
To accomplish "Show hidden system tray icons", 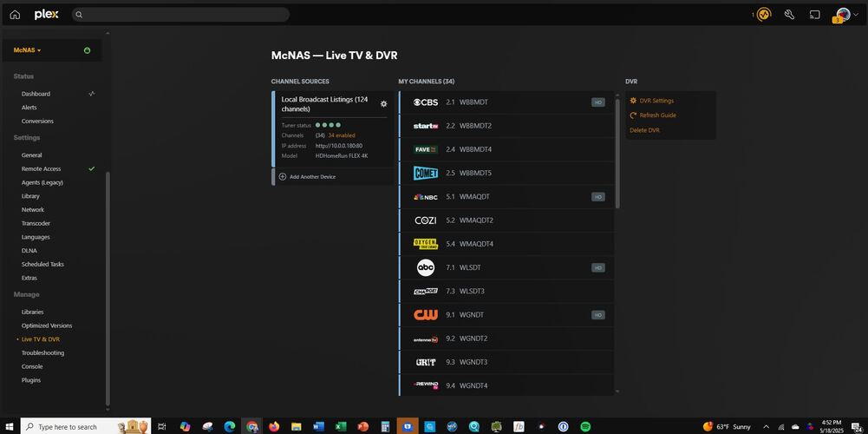I will (x=767, y=426).
